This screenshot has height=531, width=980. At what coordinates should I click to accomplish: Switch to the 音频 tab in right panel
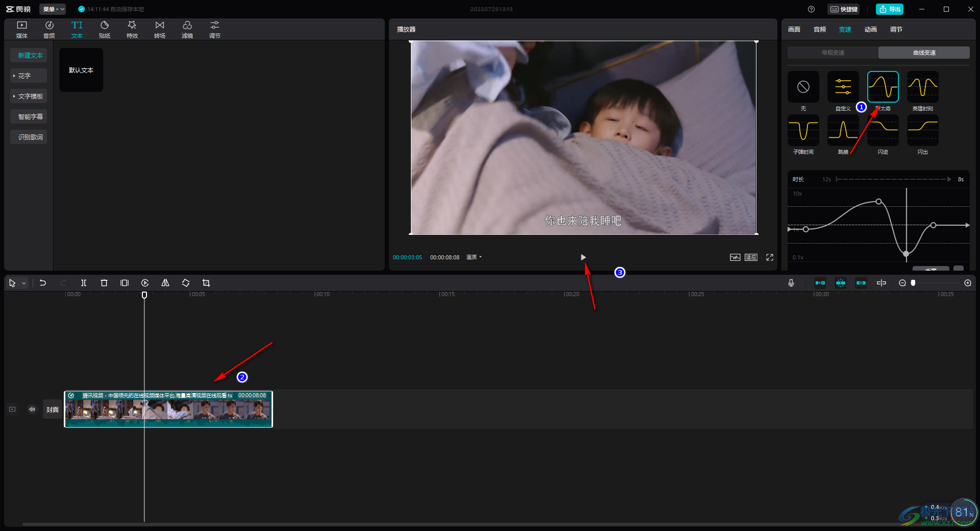820,30
